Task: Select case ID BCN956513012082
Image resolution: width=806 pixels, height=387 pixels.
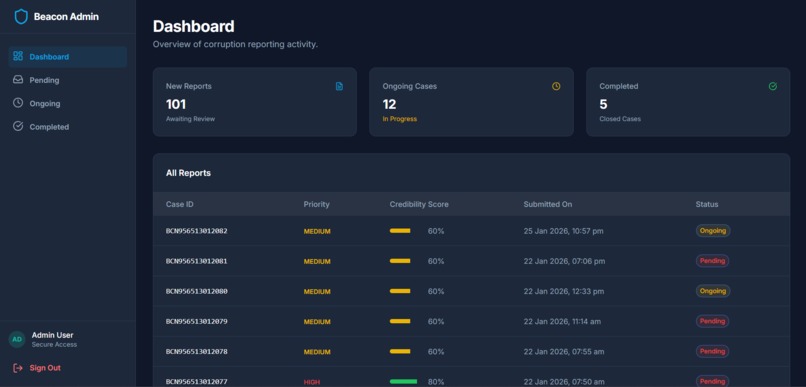Action: point(196,231)
